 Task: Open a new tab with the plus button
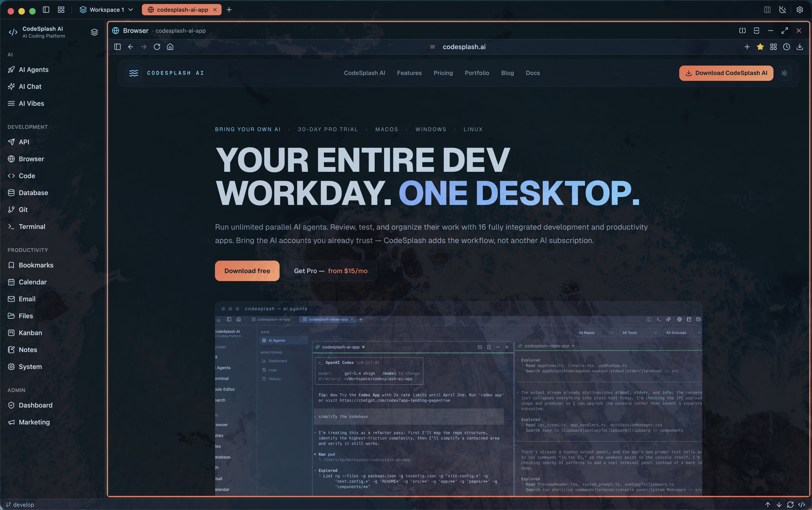229,10
